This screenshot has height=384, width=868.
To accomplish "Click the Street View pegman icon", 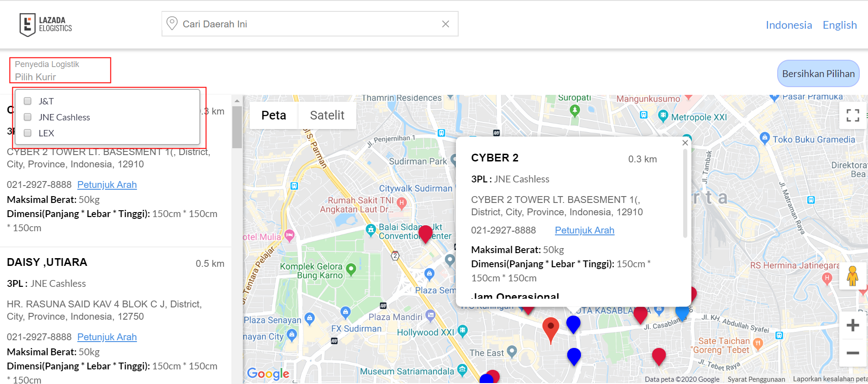I will pos(852,276).
